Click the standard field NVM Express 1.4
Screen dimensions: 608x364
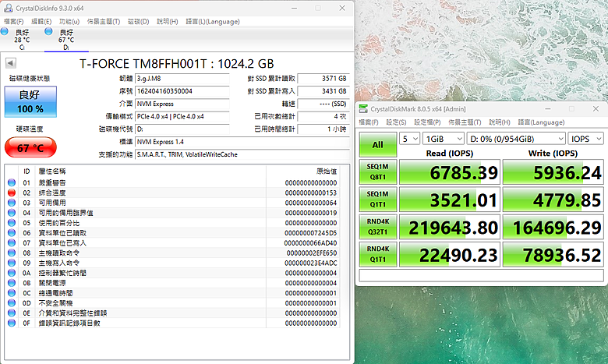click(x=242, y=142)
